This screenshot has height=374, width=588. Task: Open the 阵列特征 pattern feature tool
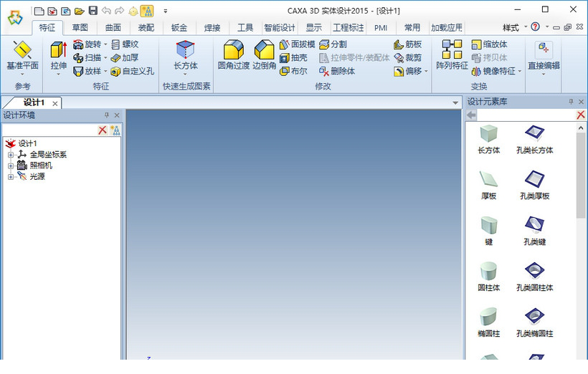(x=452, y=55)
